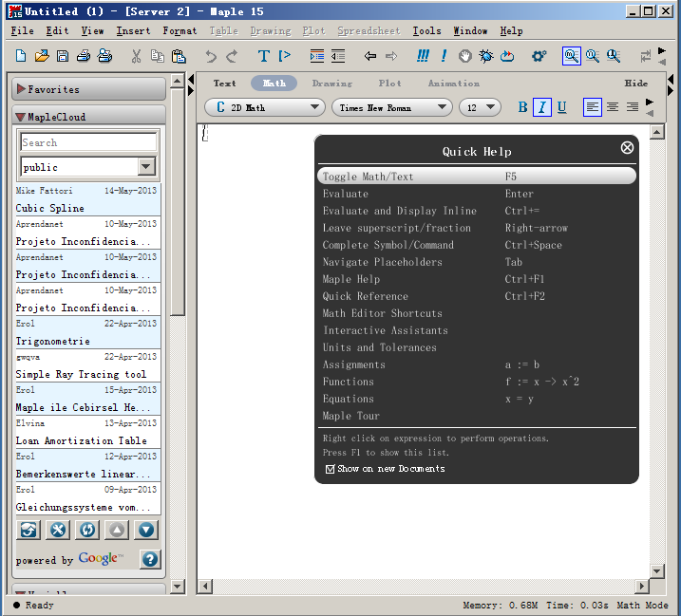Outdent section with outdent icon
This screenshot has width=681, height=616.
[x=338, y=56]
